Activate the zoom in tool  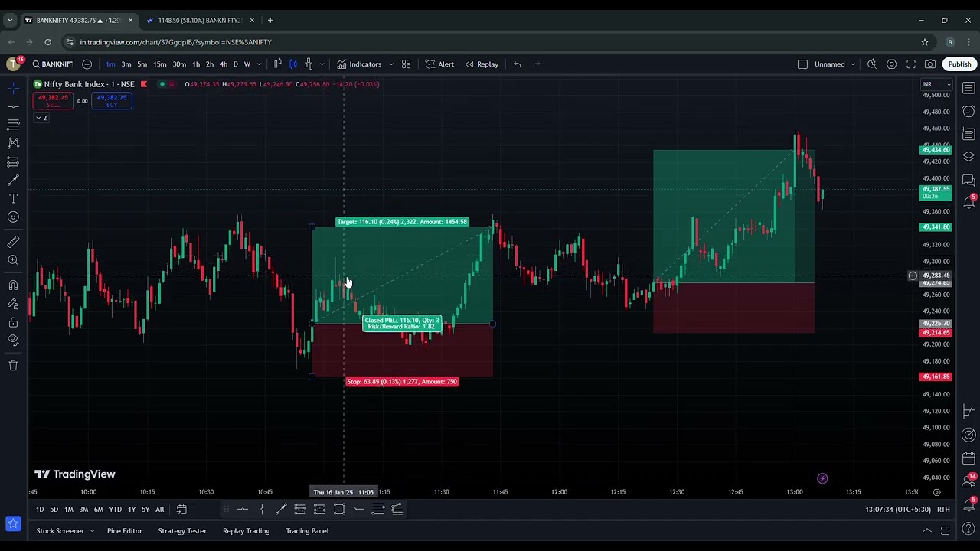[13, 260]
